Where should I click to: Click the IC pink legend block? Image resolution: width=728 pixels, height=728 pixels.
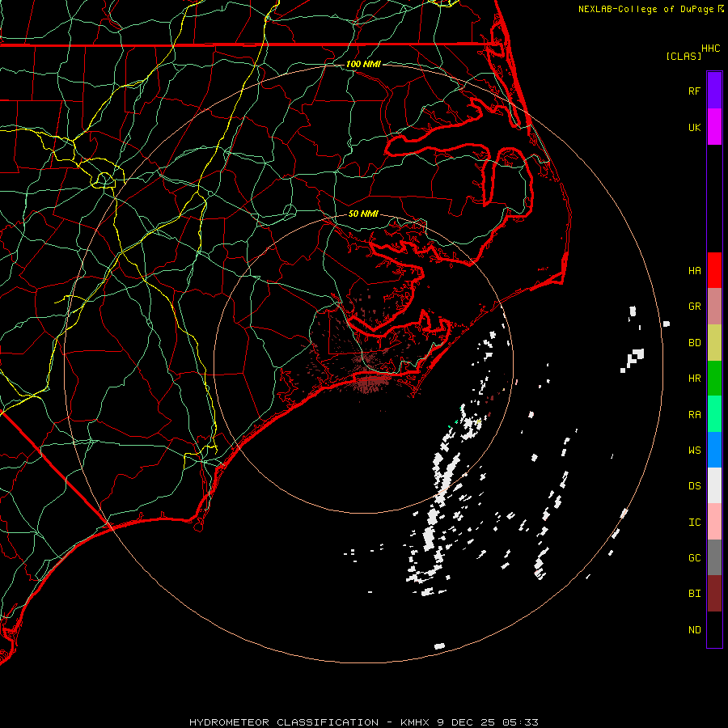point(714,522)
